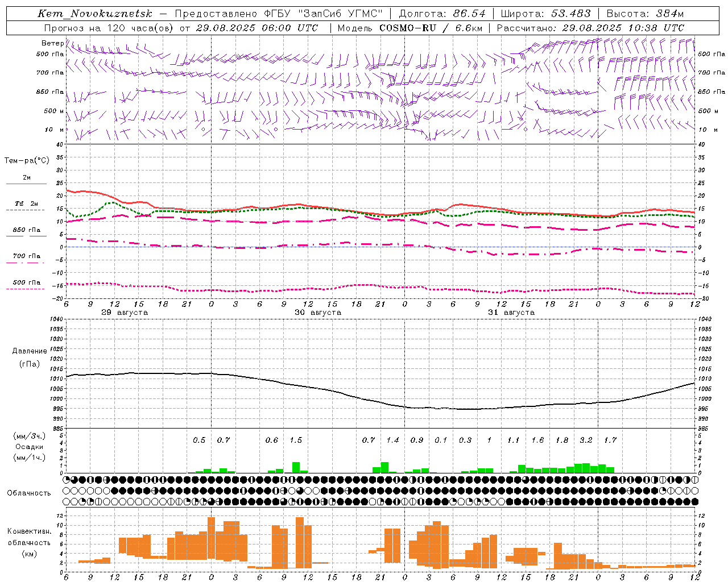This screenshot has width=728, height=582.
Task: Click the precipitation value "0.9"
Action: [417, 440]
